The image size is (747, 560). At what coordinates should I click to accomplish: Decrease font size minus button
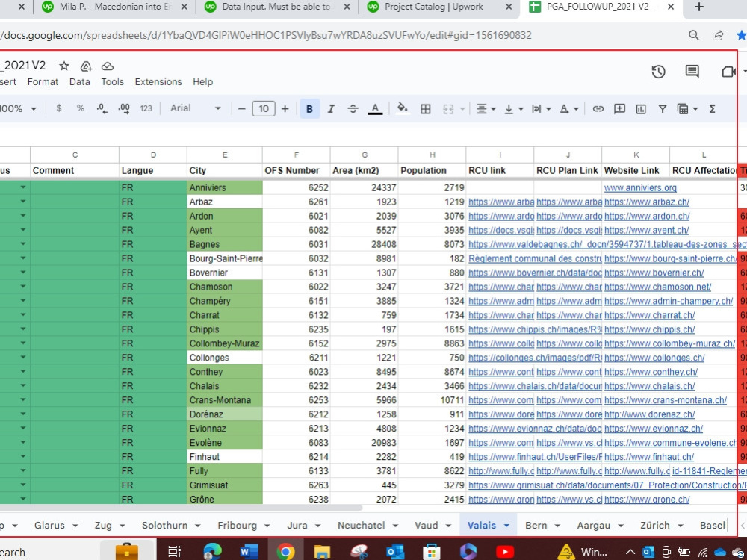241,109
